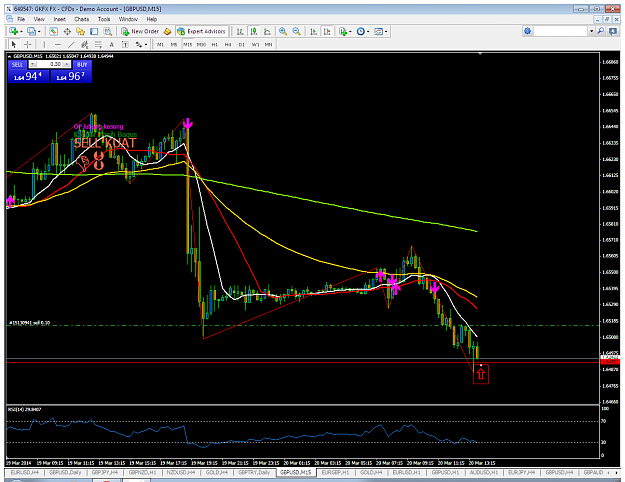This screenshot has width=625, height=482.
Task: Open the Strategy Tester magnifier icon
Action: click(x=108, y=31)
